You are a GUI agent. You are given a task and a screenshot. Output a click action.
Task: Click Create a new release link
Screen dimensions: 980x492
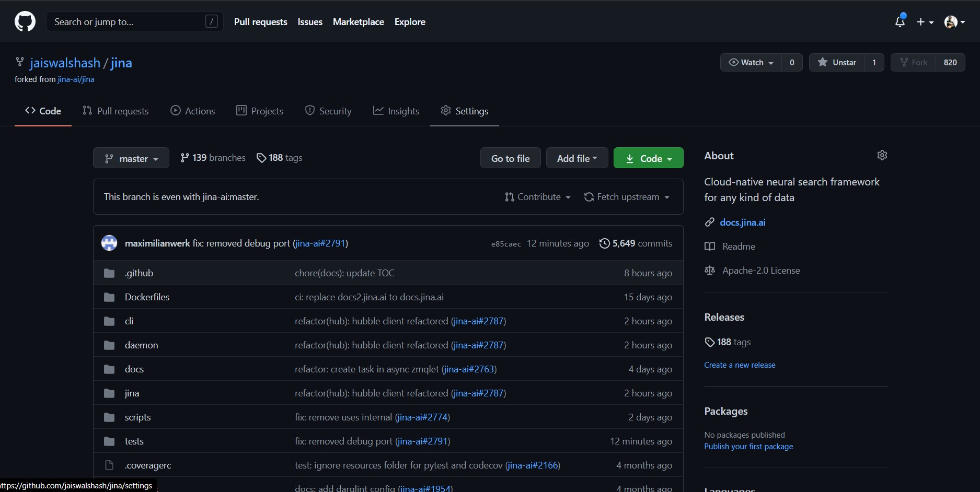740,365
